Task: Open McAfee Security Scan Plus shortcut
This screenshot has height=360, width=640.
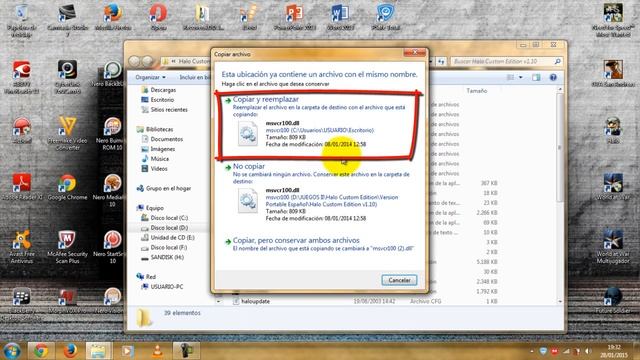Action: click(67, 247)
